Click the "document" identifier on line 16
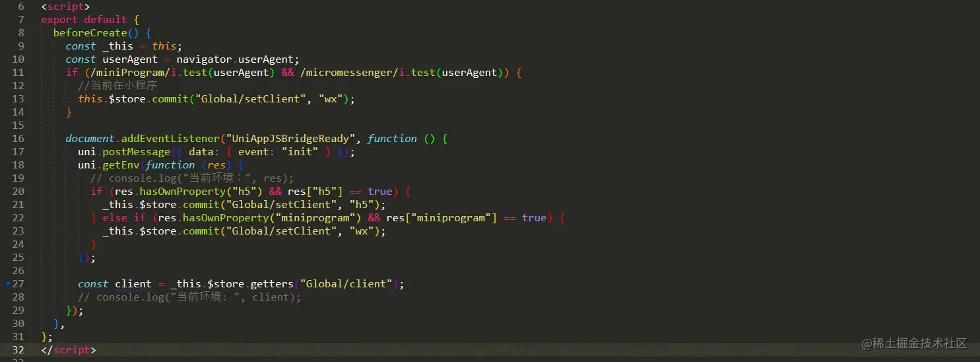Screen dimensions: 980x362 [90, 139]
